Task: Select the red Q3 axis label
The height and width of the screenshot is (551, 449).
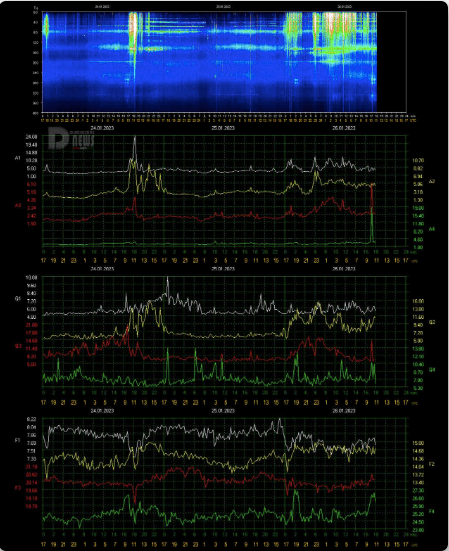Action: click(18, 346)
